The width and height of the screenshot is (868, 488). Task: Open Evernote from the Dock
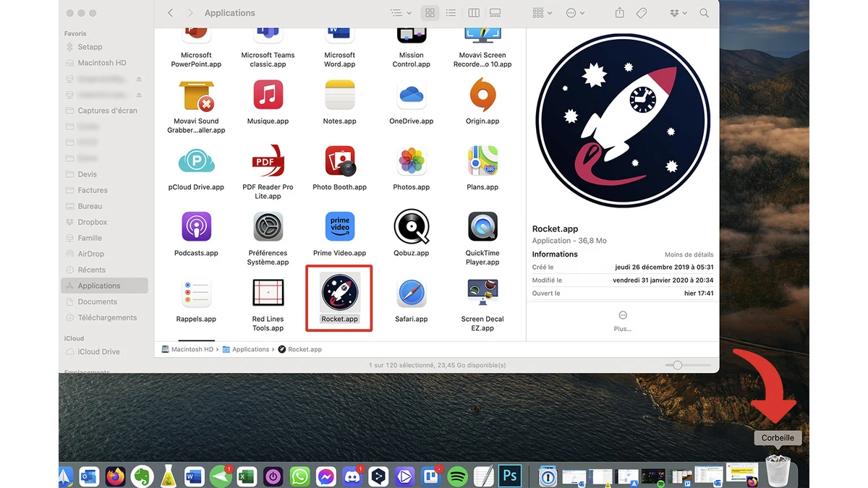142,476
